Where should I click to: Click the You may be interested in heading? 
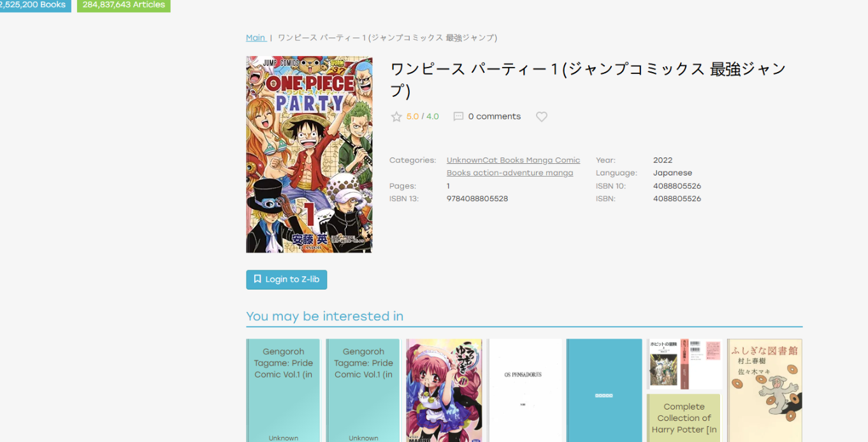324,316
